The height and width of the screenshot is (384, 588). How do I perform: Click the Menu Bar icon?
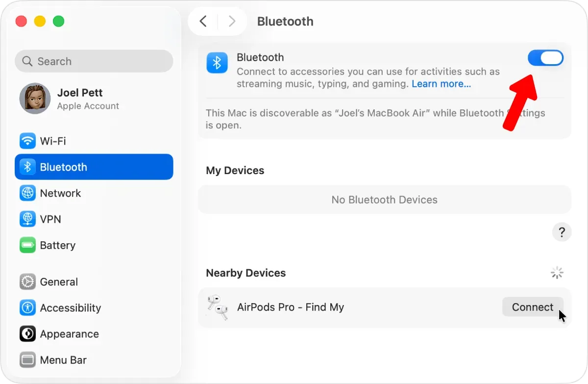click(27, 360)
